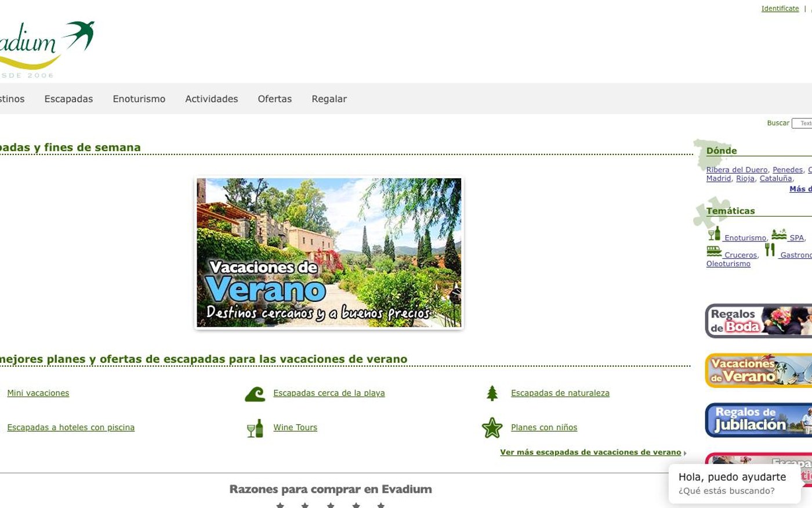Click the Más destinos link under Dónde

(801, 189)
